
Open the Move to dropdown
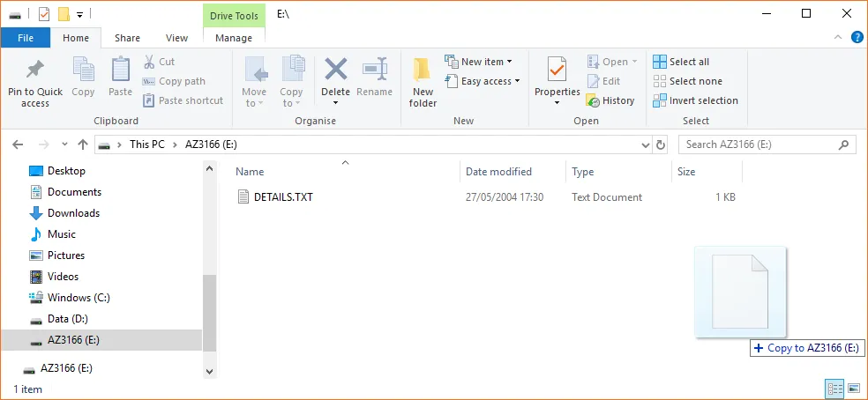254,82
